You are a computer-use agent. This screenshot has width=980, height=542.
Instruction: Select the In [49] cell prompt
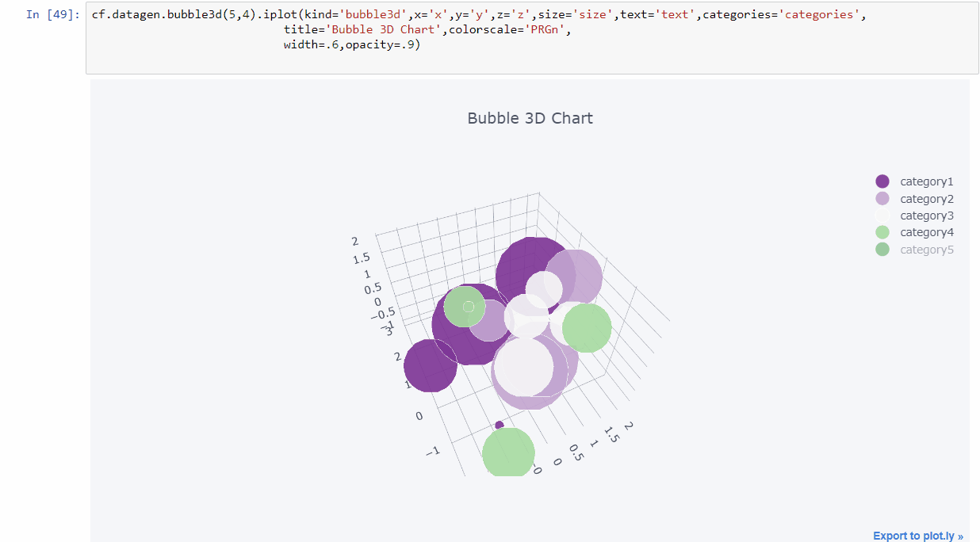click(52, 14)
